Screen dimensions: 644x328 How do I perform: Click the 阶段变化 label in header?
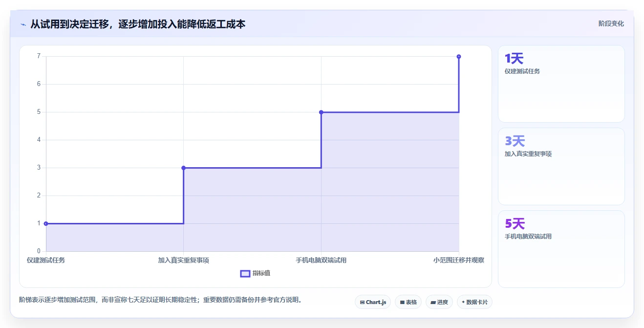pos(611,23)
